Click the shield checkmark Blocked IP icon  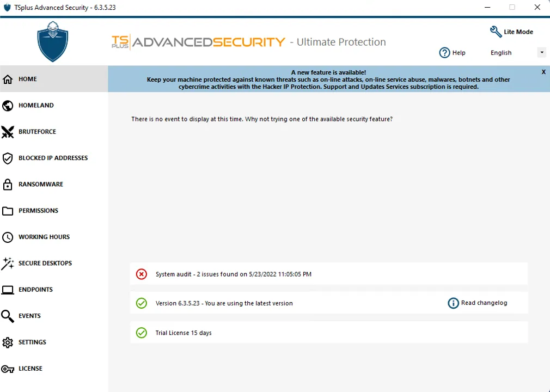pos(8,158)
